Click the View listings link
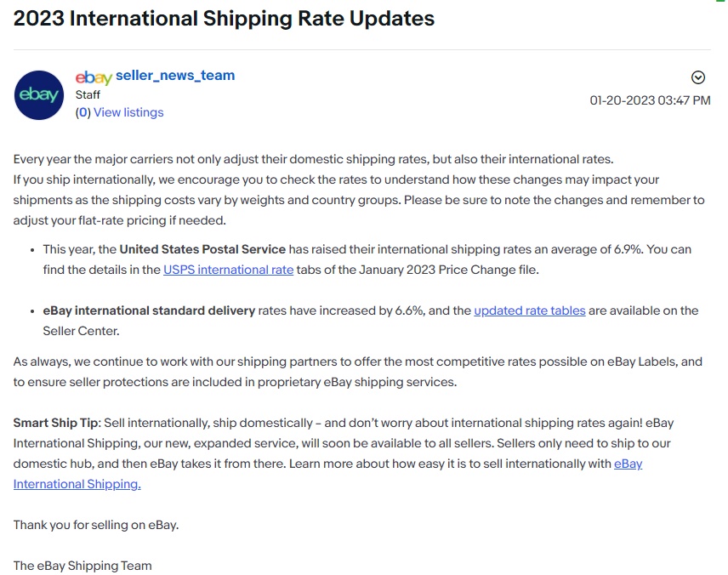The image size is (728, 575). pyautogui.click(x=130, y=112)
